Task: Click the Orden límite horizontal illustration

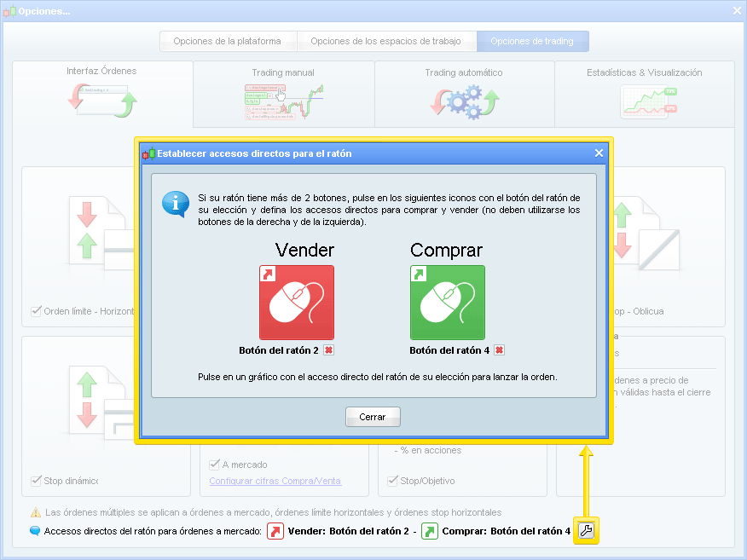Action: tap(101, 234)
